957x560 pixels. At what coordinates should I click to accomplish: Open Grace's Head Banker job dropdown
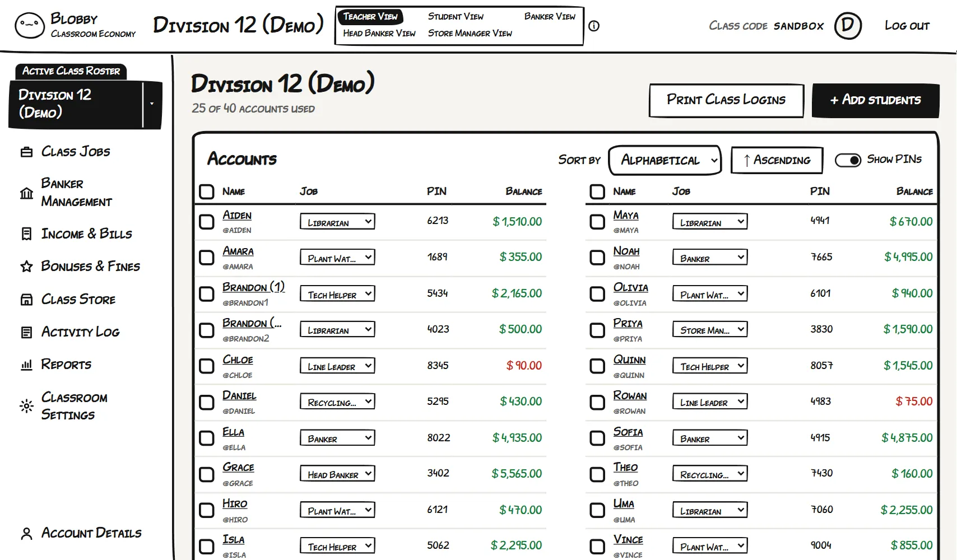click(x=337, y=474)
